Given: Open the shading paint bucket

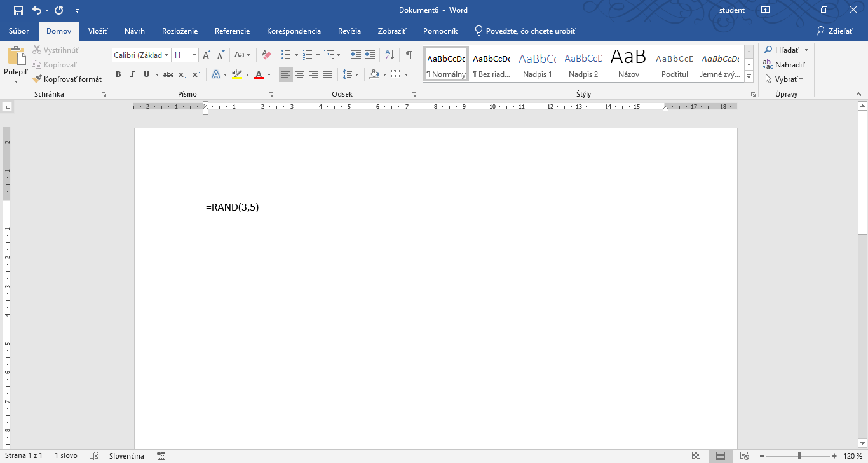Looking at the screenshot, I should 374,74.
